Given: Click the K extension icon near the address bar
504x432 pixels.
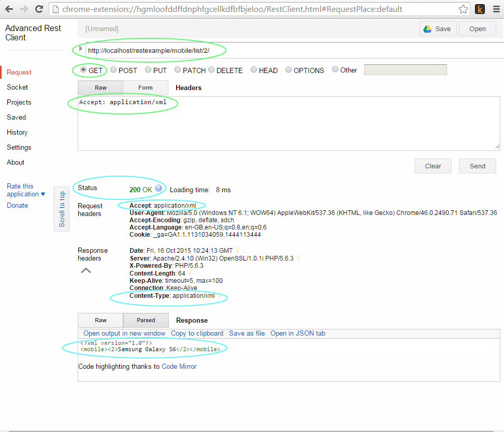Looking at the screenshot, I should click(480, 9).
